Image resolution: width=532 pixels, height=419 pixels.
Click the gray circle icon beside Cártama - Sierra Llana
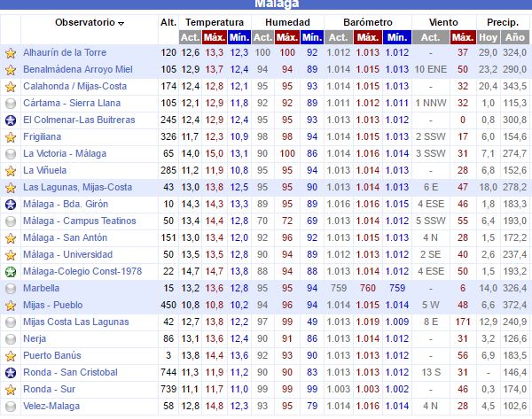(11, 104)
